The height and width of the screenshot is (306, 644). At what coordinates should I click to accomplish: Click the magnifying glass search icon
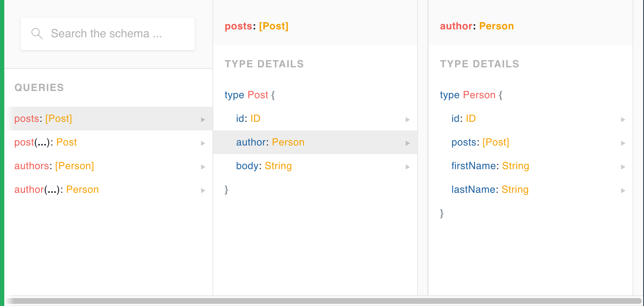37,34
